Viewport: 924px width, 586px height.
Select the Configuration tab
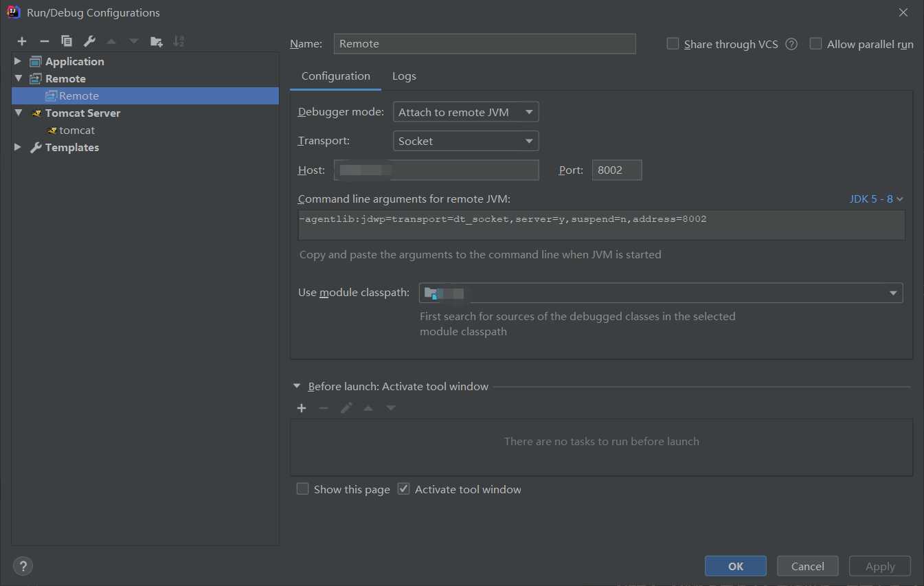tap(335, 76)
